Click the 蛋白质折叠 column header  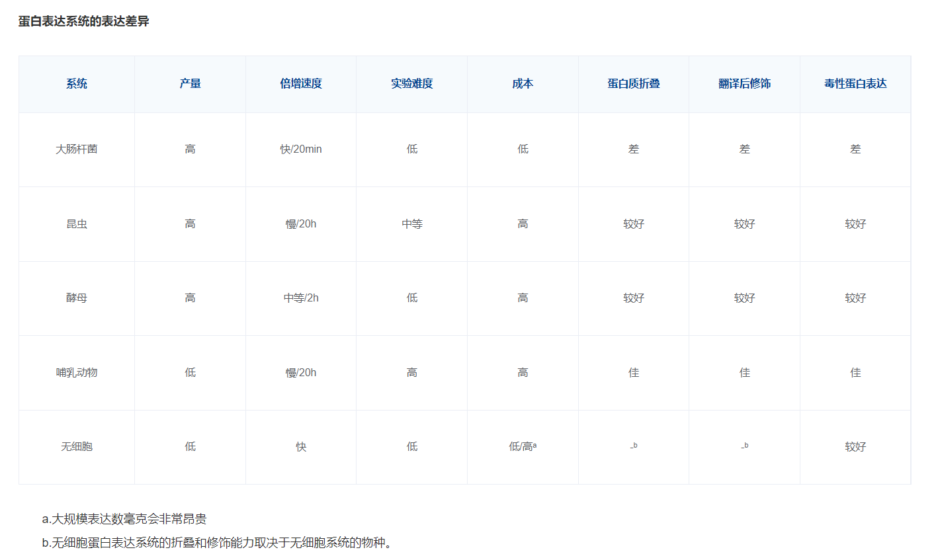point(634,83)
